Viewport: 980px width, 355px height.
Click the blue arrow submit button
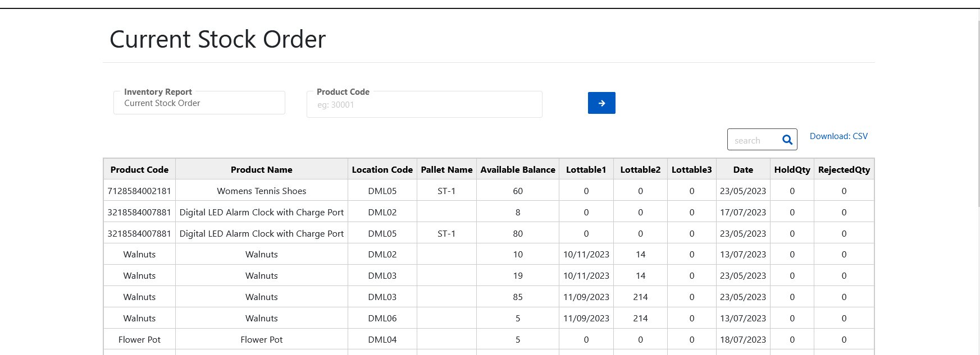[x=601, y=103]
